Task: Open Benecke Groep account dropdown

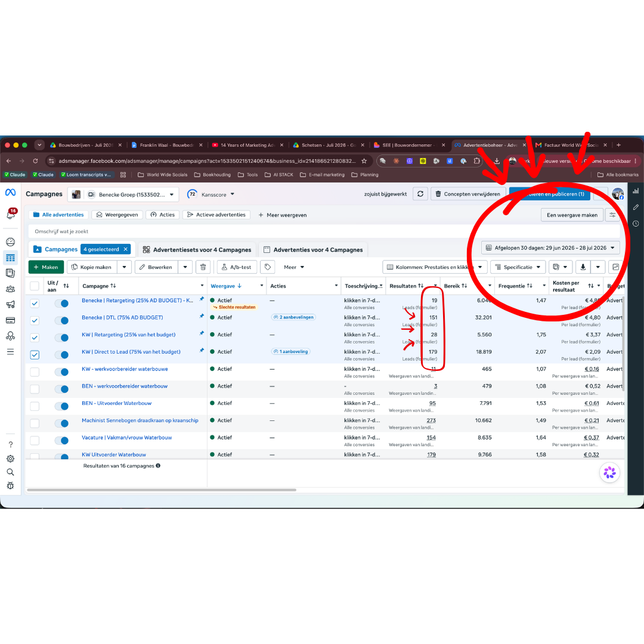Action: [123, 194]
